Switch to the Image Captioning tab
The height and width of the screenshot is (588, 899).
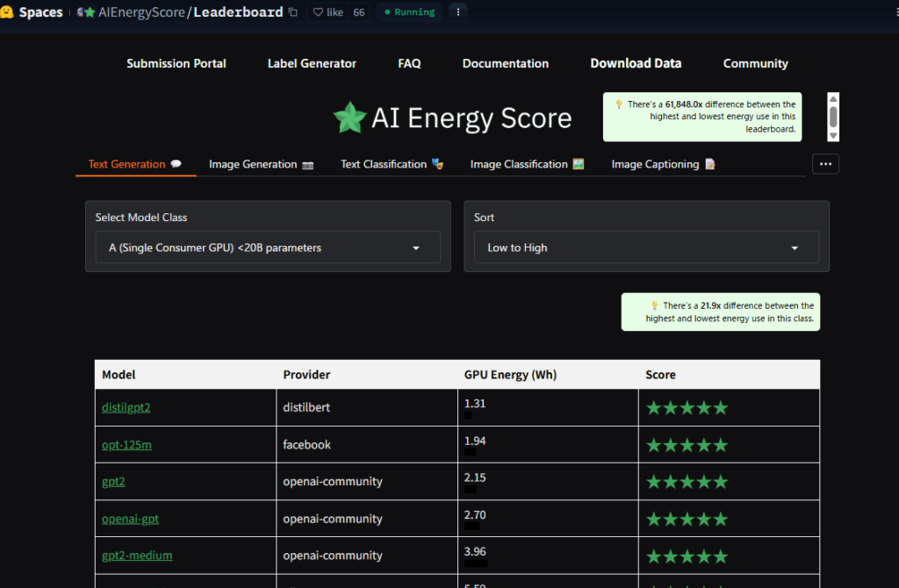point(664,164)
